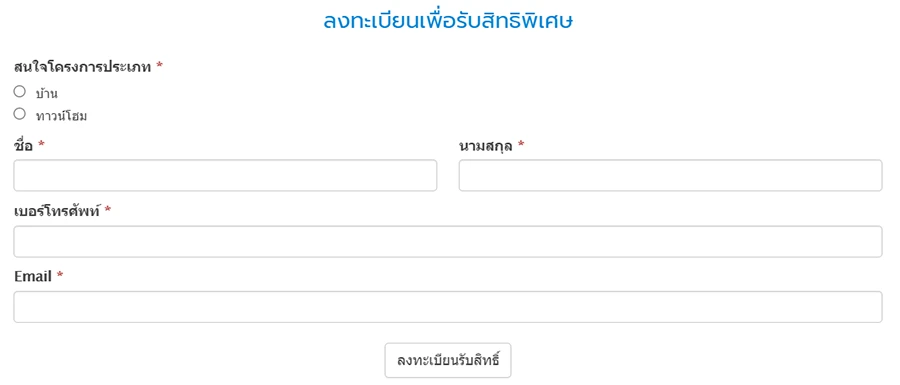The height and width of the screenshot is (385, 900).
Task: Click the red asterisk beside นามสกุล label
Action: 521,145
